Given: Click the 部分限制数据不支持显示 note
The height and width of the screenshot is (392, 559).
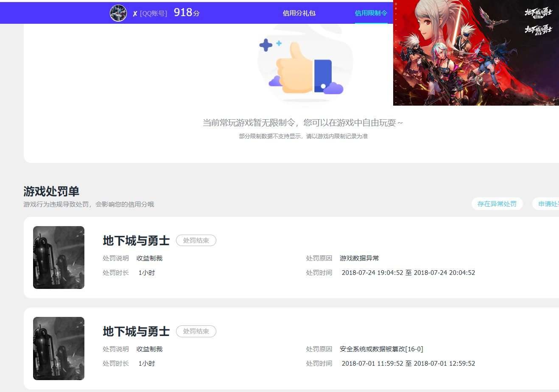Looking at the screenshot, I should click(303, 136).
